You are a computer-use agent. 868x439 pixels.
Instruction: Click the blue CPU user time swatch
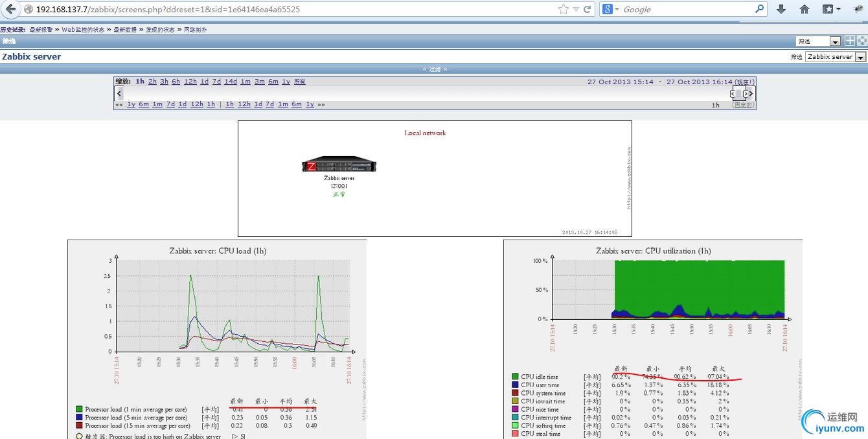pos(515,385)
